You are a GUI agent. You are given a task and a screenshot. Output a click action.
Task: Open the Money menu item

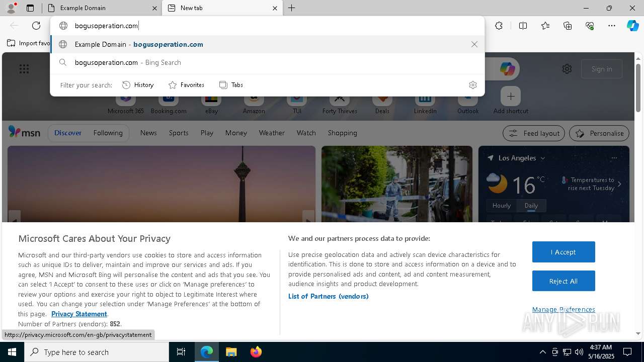236,133
